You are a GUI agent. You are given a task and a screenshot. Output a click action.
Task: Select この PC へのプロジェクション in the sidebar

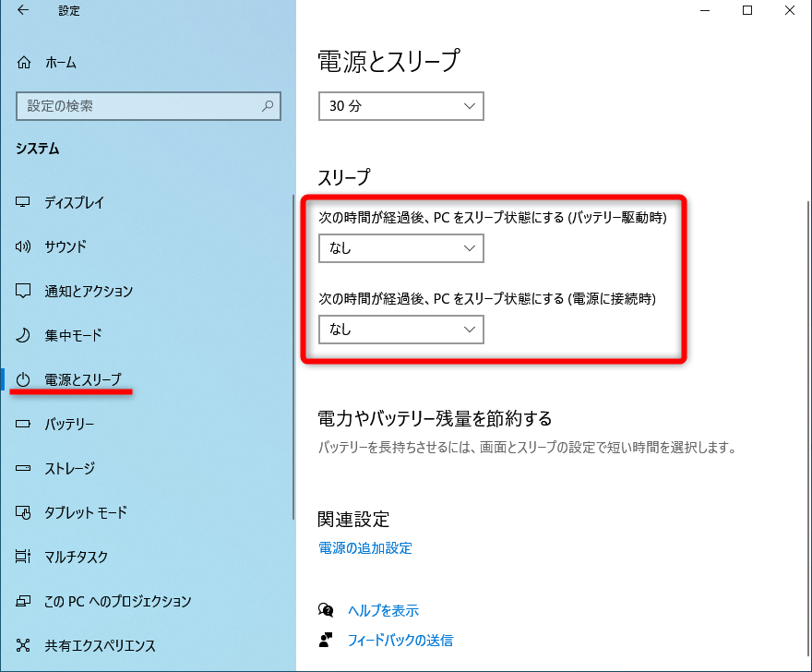tap(118, 601)
